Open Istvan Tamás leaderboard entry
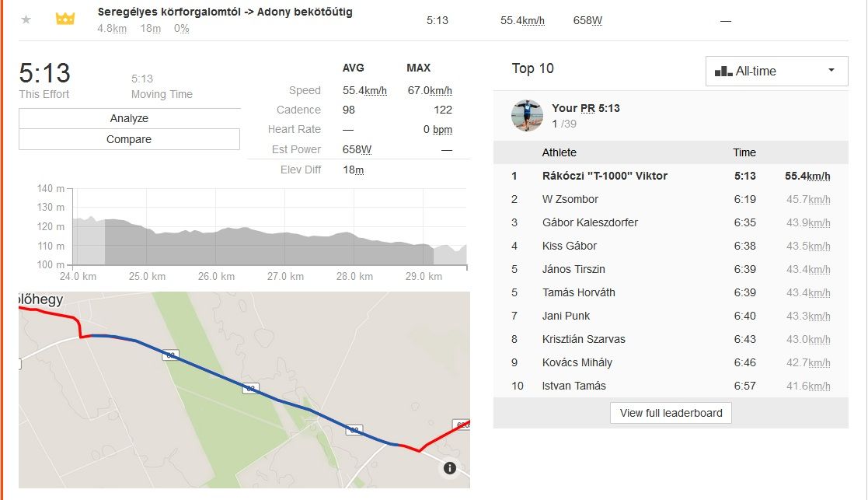Screen dimensions: 868x500 tap(573, 386)
